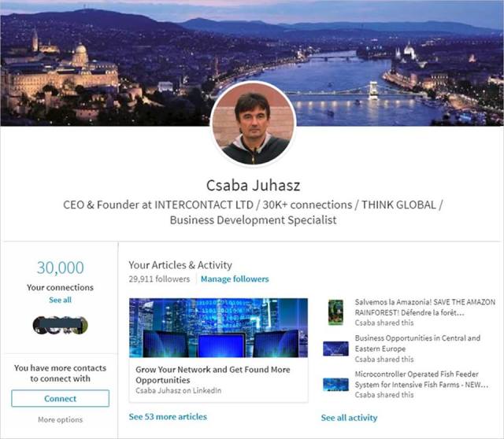Image resolution: width=504 pixels, height=439 pixels.
Task: Open the featured article cover image
Action: [218, 327]
